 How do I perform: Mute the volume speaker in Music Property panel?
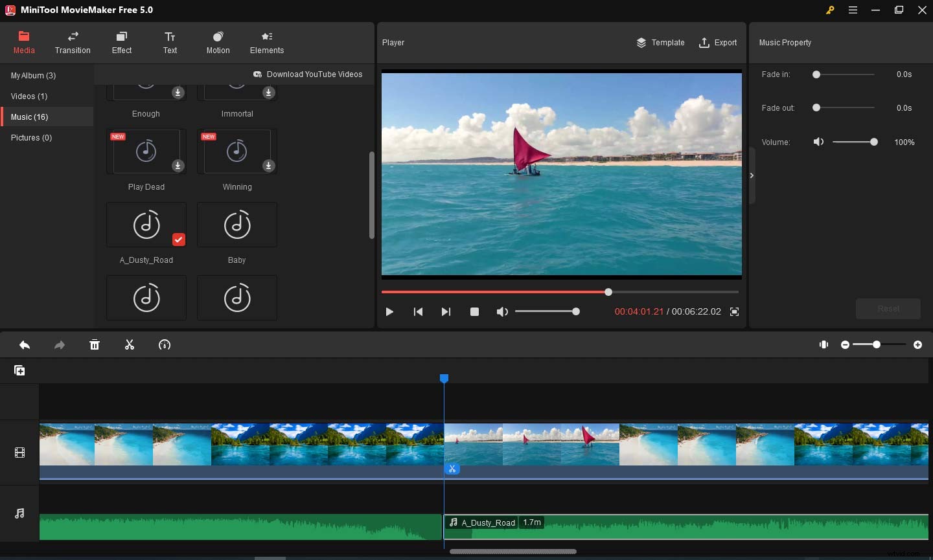(818, 142)
